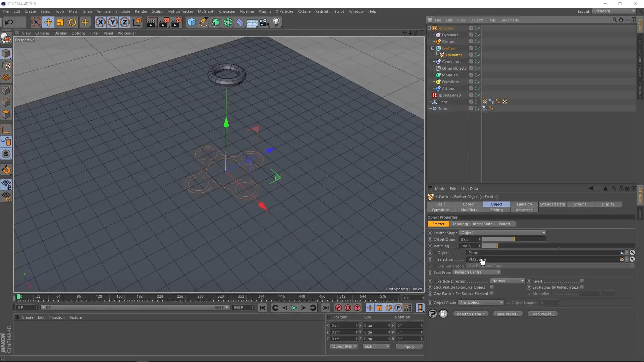Viewport: 644px width, 362px height.
Task: Activate the Scale tool
Action: [x=60, y=22]
